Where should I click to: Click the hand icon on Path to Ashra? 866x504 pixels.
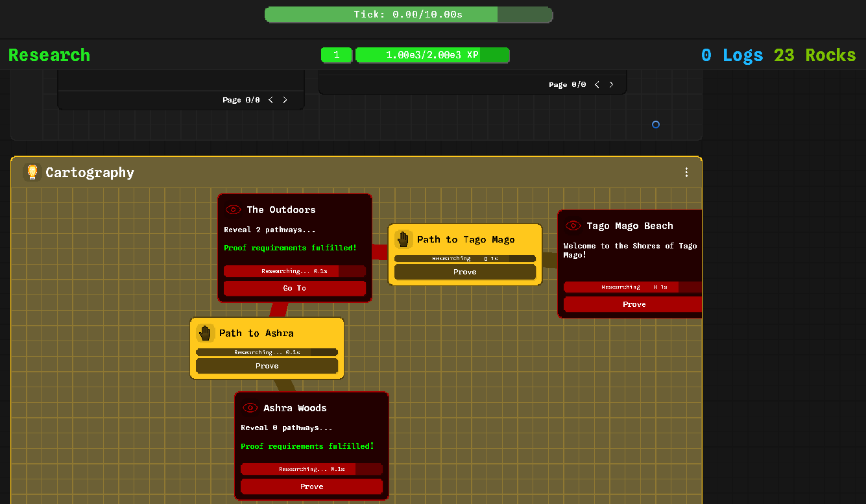(206, 333)
